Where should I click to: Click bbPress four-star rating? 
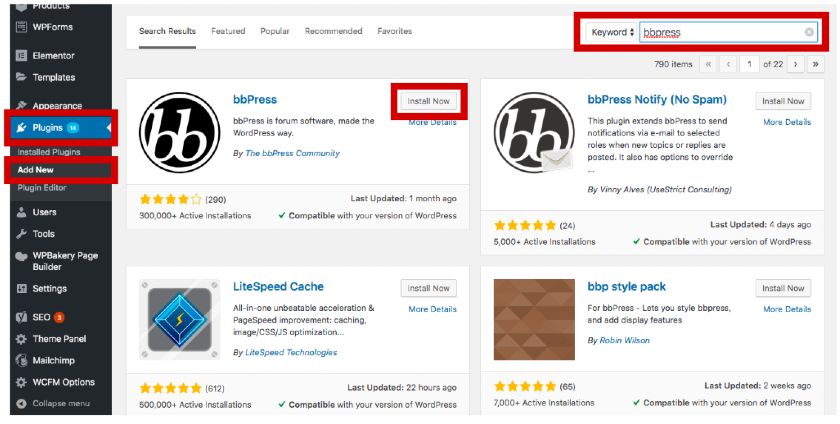tap(170, 199)
